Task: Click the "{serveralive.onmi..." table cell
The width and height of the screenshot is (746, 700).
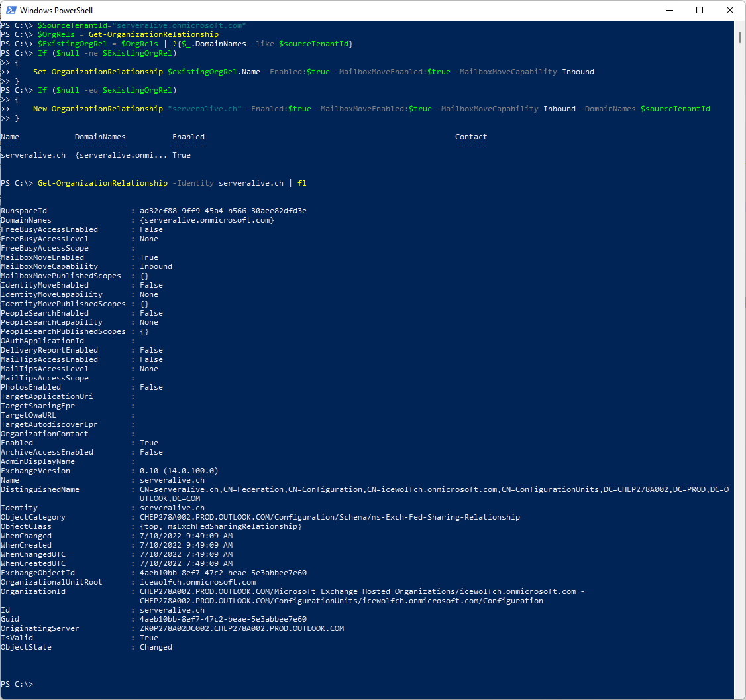Action: point(121,155)
